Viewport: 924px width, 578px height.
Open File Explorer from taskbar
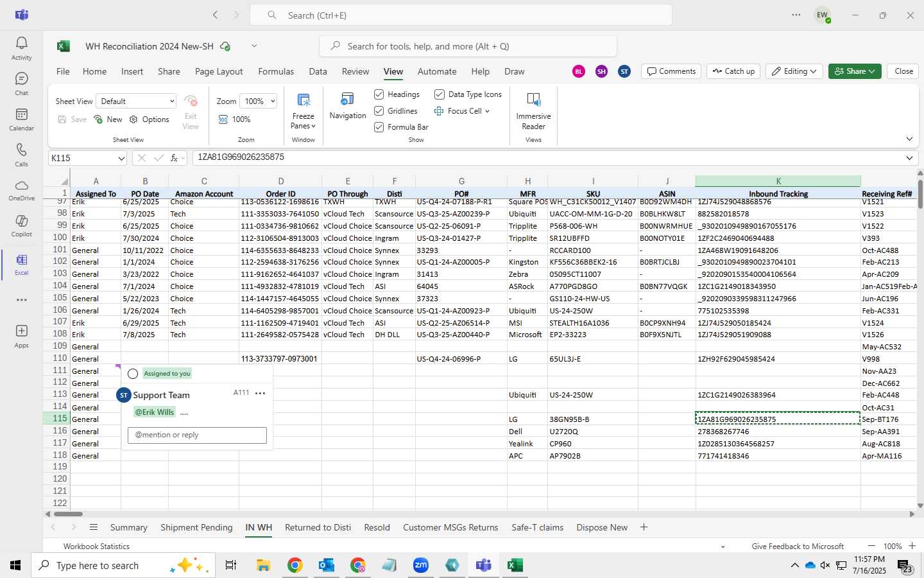click(263, 565)
